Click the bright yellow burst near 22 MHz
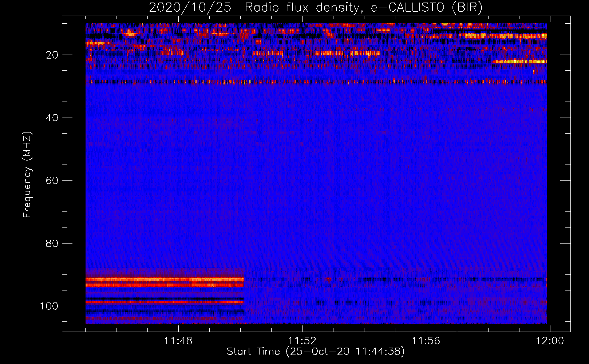Viewport: 589px width, 364px height. click(x=519, y=62)
